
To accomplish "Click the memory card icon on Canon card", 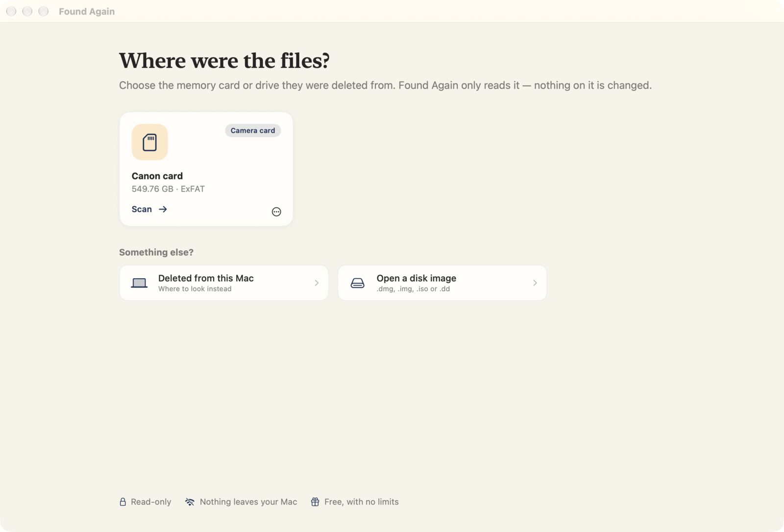I will click(x=149, y=142).
